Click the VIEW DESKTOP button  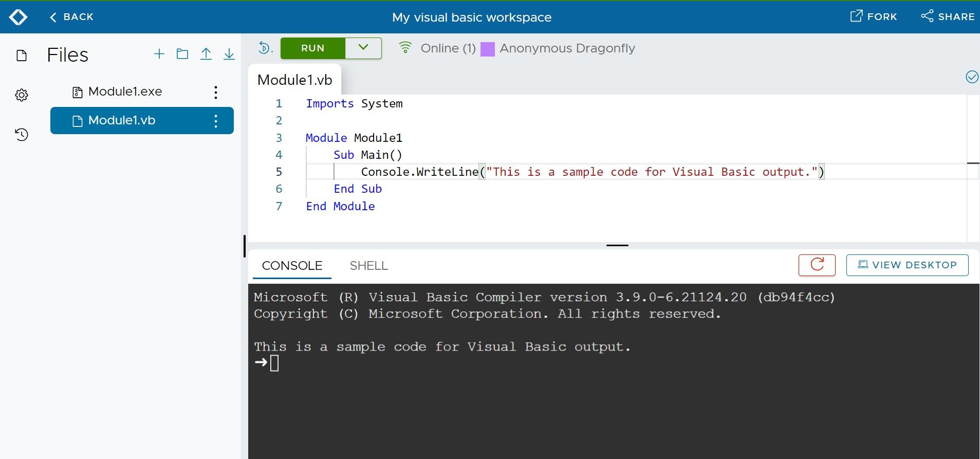(x=907, y=265)
